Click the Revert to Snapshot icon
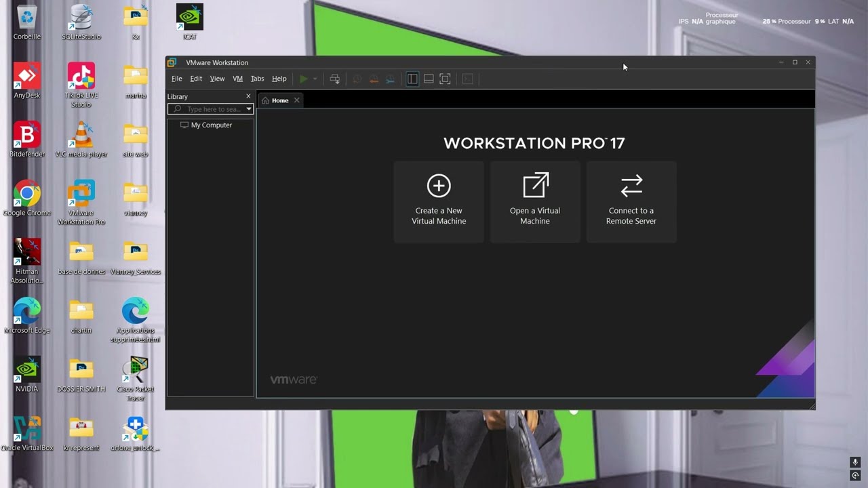The image size is (868, 488). 374,79
